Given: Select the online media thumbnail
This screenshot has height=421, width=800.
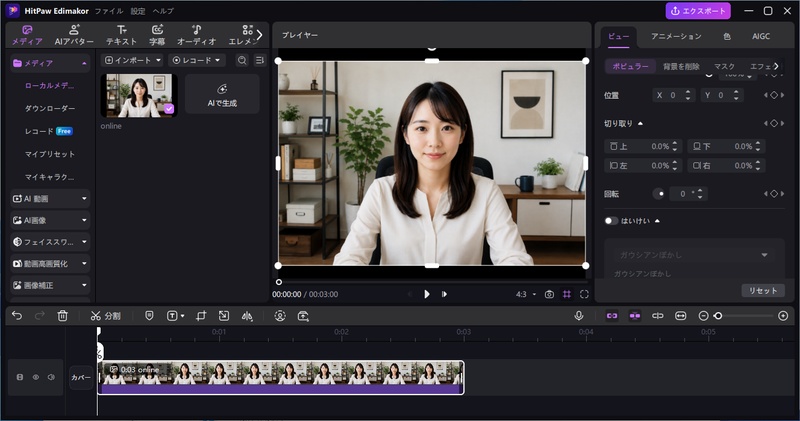Looking at the screenshot, I should 139,95.
